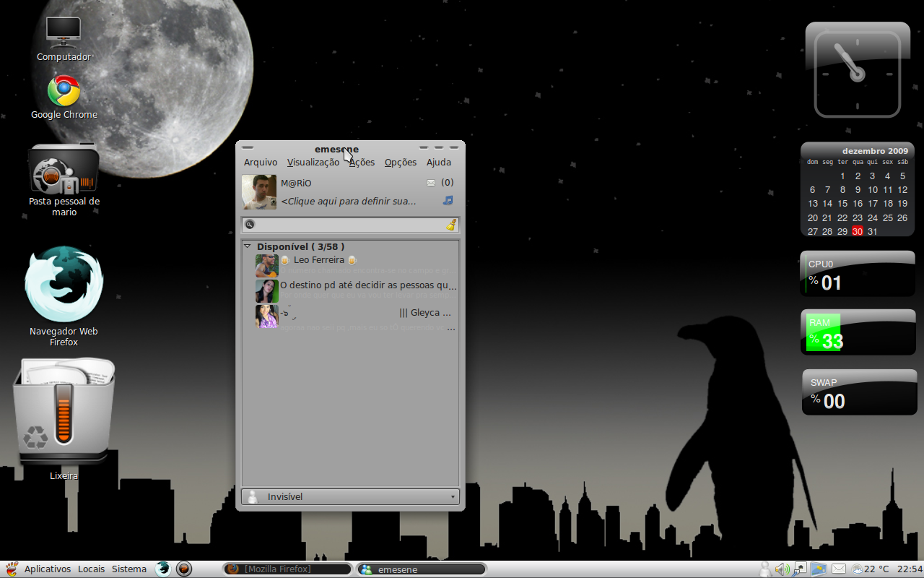The height and width of the screenshot is (578, 924).
Task: Toggle the music note media icon
Action: click(448, 200)
